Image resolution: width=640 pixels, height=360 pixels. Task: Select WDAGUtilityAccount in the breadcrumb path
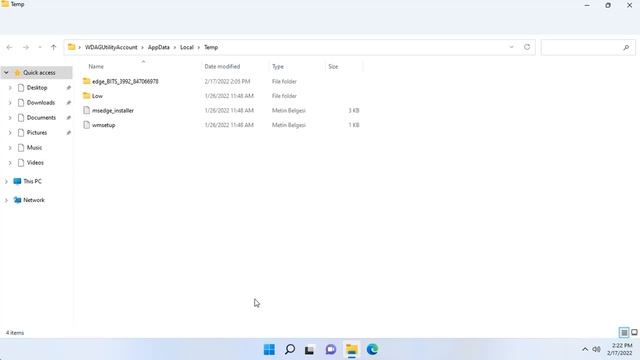tap(111, 47)
